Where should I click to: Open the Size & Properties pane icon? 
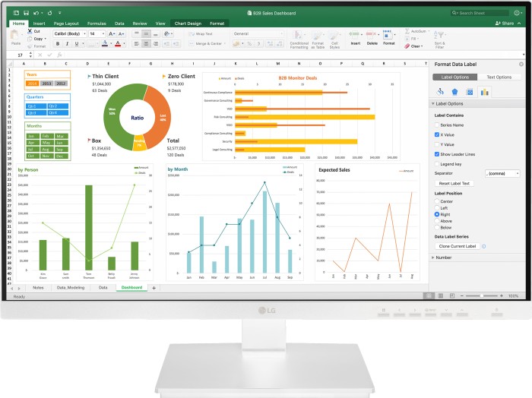469,92
